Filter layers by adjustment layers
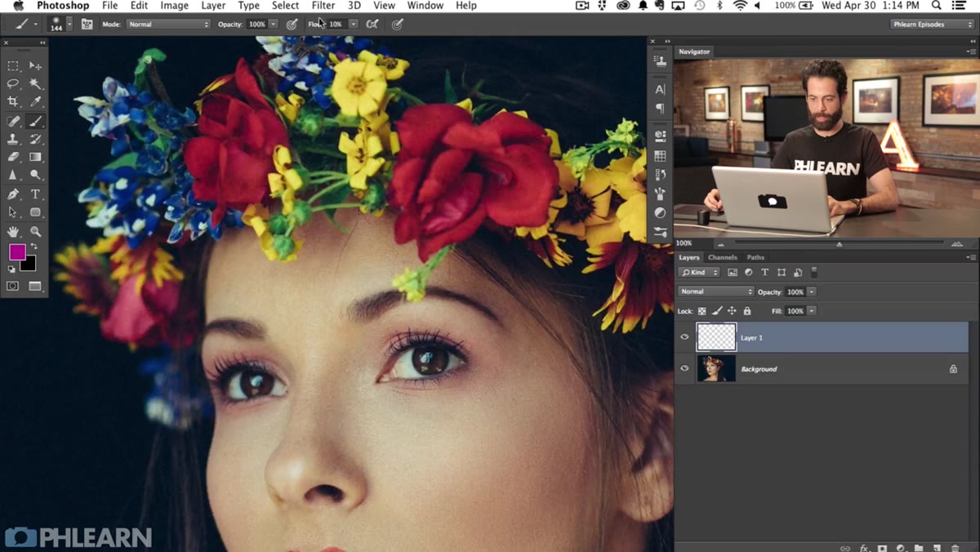980x552 pixels. [x=749, y=273]
